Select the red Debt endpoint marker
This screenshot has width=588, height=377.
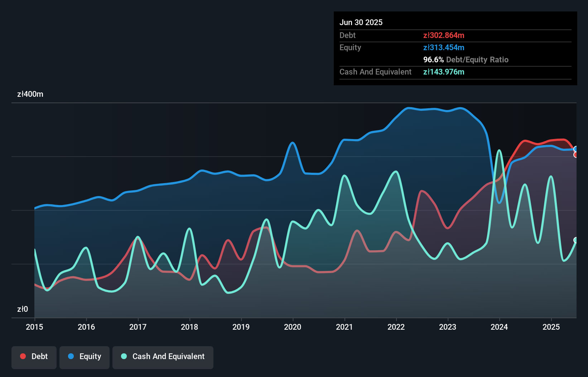pos(576,155)
